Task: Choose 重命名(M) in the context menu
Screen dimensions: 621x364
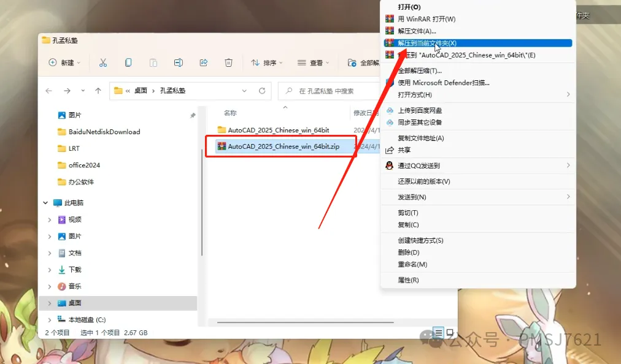Action: click(x=478, y=264)
